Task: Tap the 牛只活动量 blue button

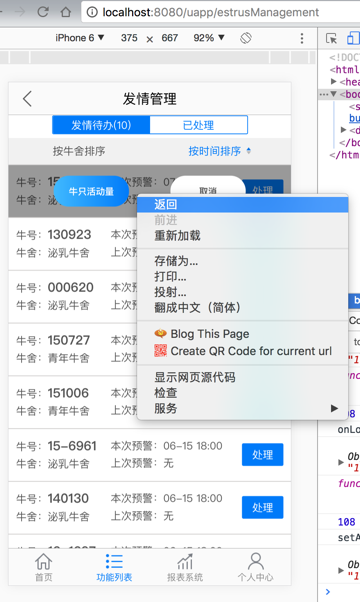Action: [91, 191]
